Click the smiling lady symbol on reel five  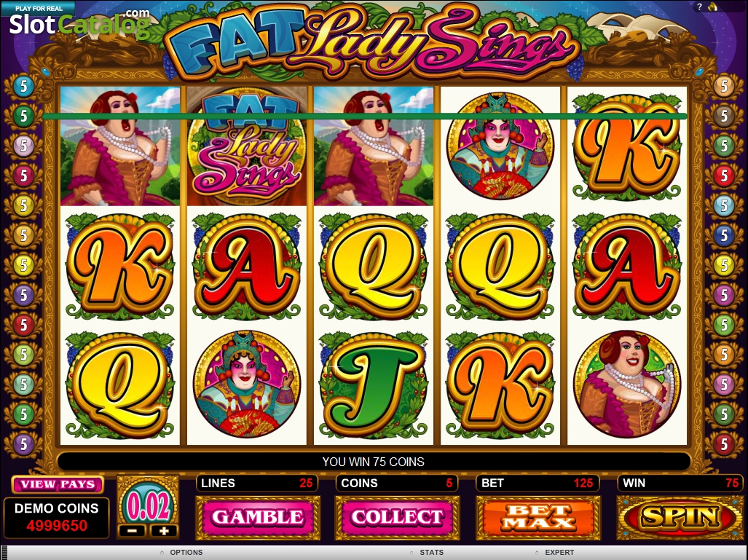(627, 384)
